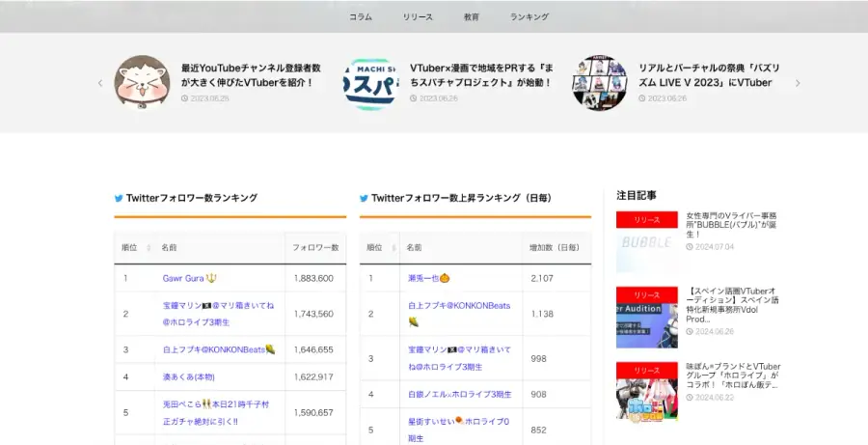Click リリース tag on Audition article

tap(647, 294)
